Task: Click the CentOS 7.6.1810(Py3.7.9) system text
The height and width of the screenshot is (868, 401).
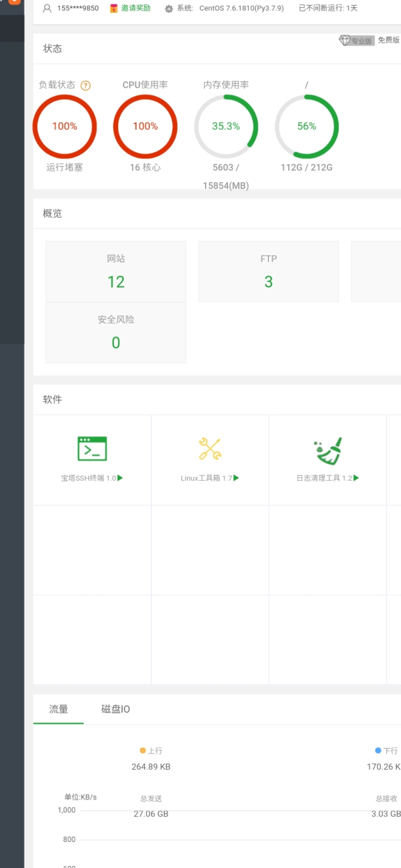Action: click(x=241, y=8)
